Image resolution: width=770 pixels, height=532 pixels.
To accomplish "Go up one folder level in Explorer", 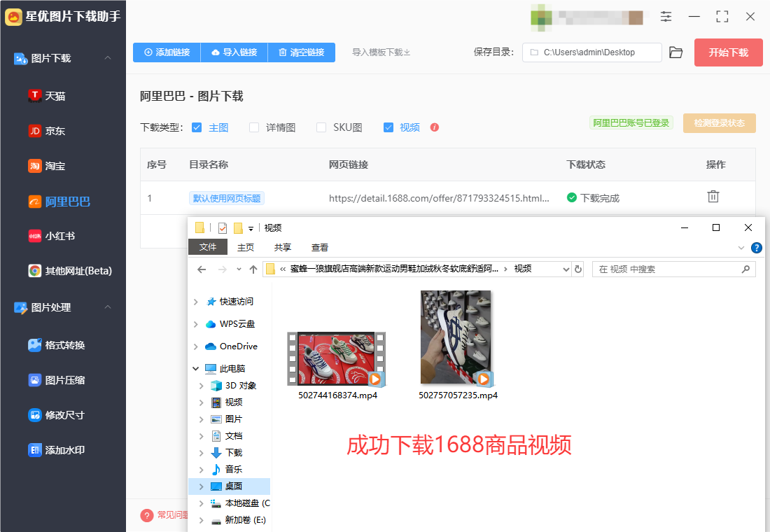I will pos(253,269).
